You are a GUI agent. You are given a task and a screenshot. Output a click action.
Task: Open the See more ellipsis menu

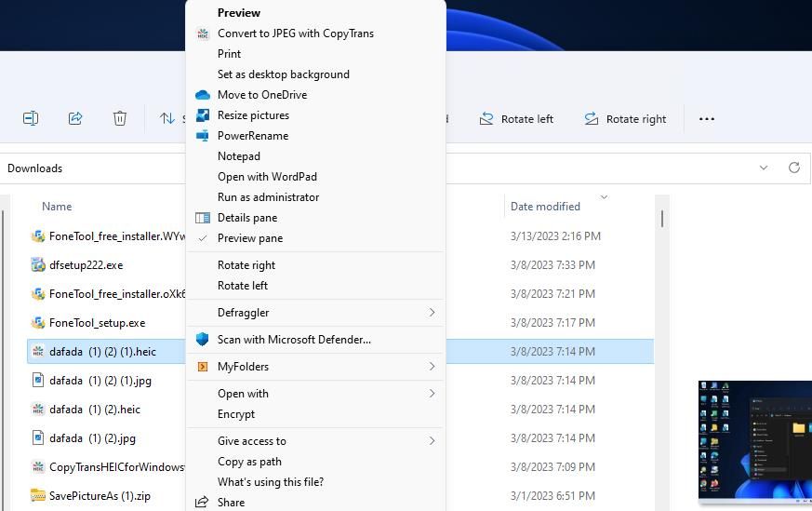coord(706,119)
